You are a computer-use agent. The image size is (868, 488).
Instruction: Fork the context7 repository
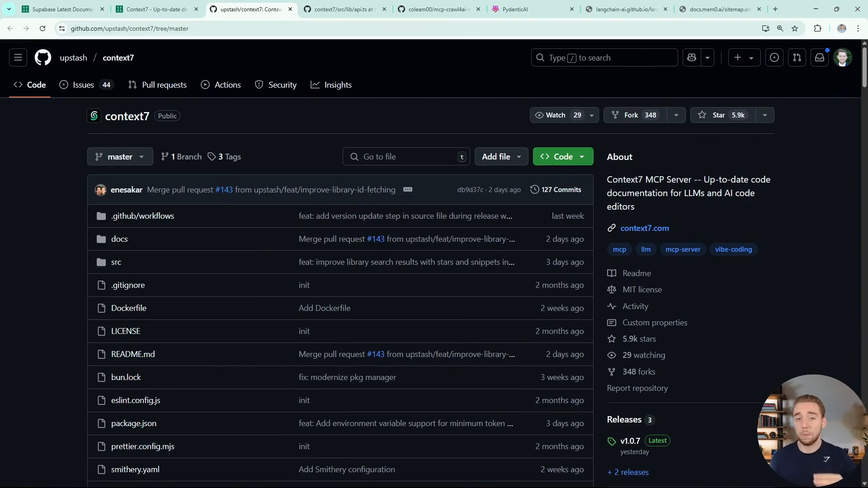coord(635,115)
